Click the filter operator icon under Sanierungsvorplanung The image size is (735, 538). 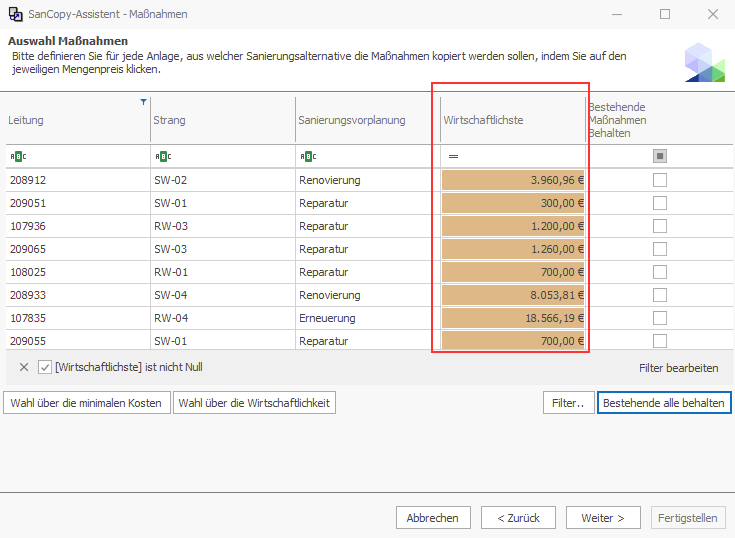(307, 156)
